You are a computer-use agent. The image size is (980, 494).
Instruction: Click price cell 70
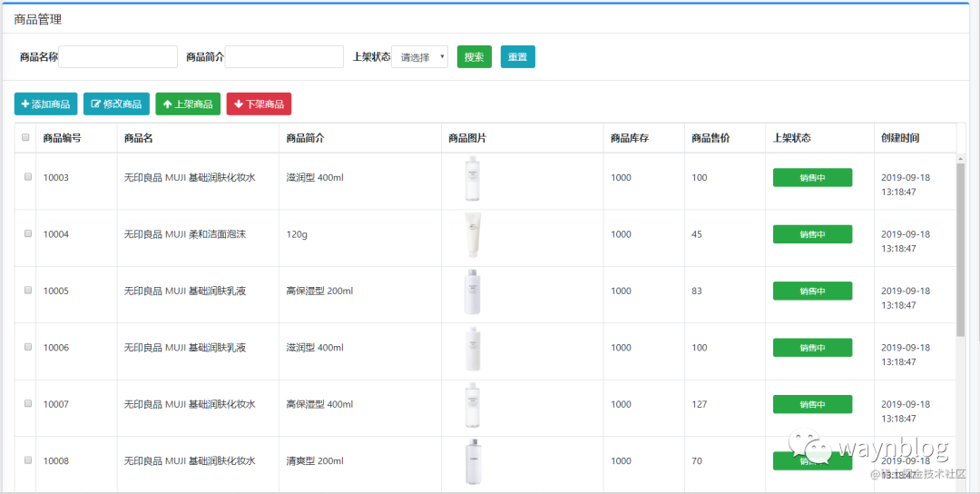point(697,461)
